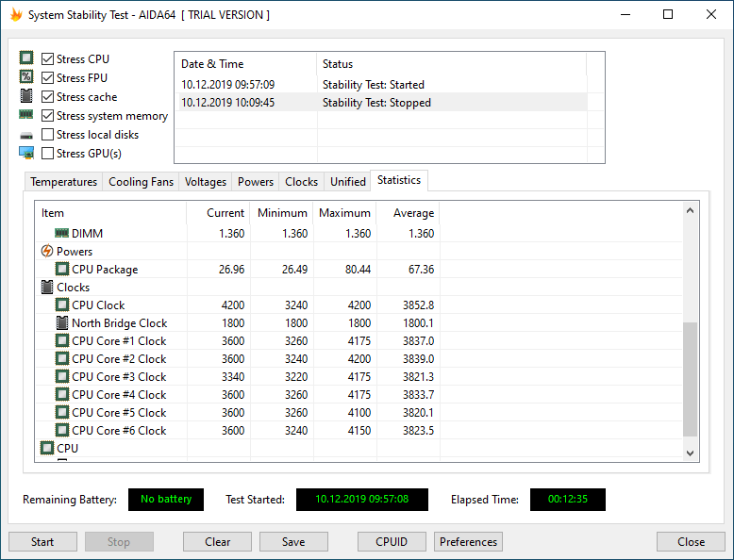Image resolution: width=734 pixels, height=560 pixels.
Task: Click the Item column header
Action: [x=111, y=213]
